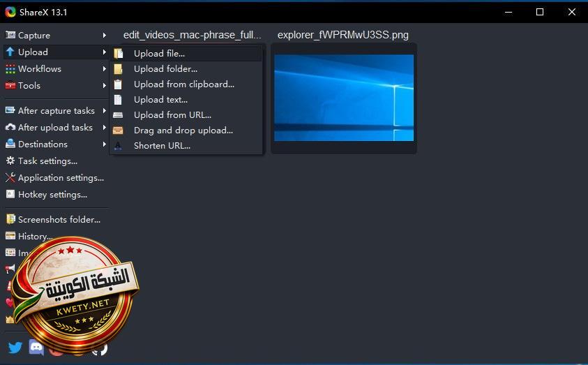Click the Capture camera icon
Viewport: 588px width, 365px height.
pyautogui.click(x=10, y=35)
